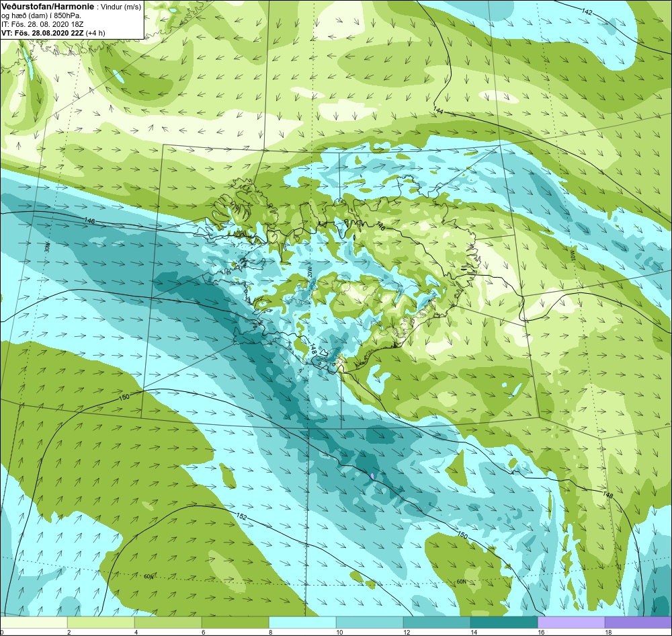
Task: Click the 'Veðurstofan/Harmonie' title text
Action: 48,7
